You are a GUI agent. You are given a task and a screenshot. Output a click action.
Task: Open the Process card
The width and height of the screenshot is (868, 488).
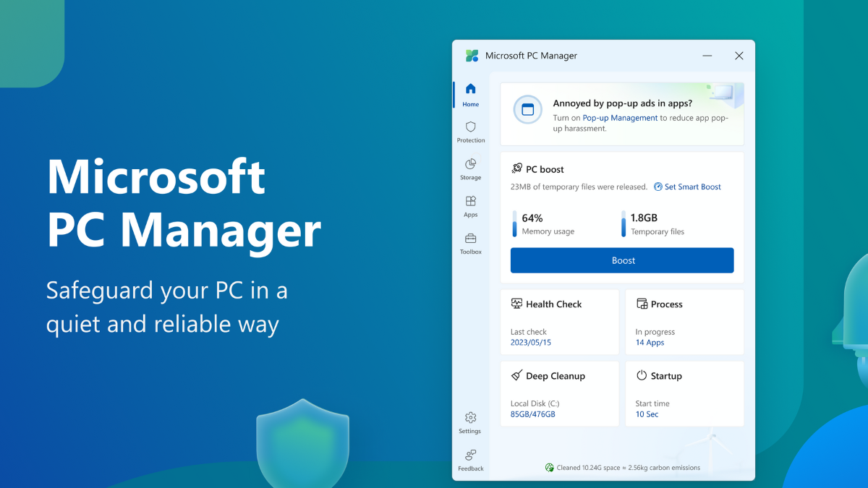[684, 322]
